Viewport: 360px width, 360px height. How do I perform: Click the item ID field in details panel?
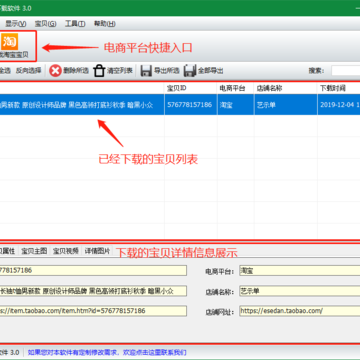[93, 270]
